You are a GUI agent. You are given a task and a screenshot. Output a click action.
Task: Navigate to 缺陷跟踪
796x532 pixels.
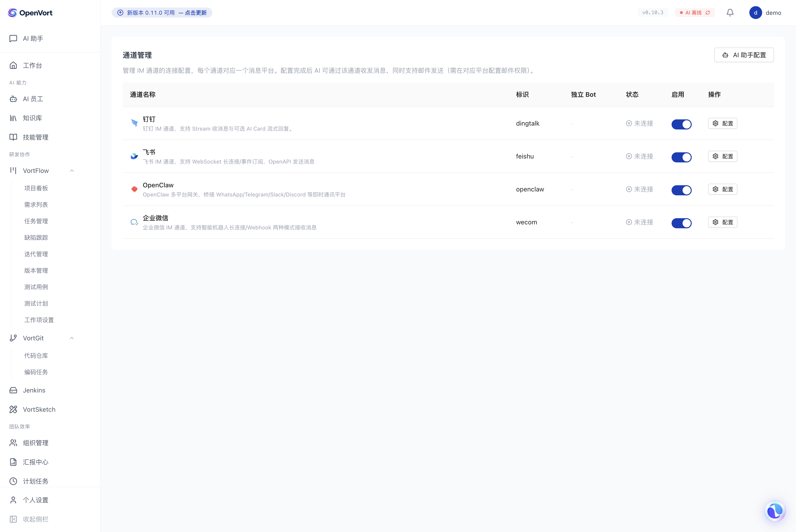[36, 237]
